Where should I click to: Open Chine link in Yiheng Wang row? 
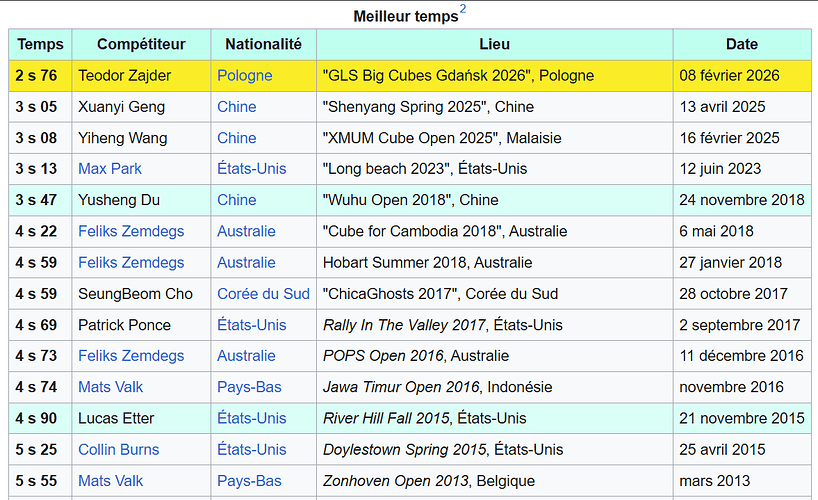[236, 138]
